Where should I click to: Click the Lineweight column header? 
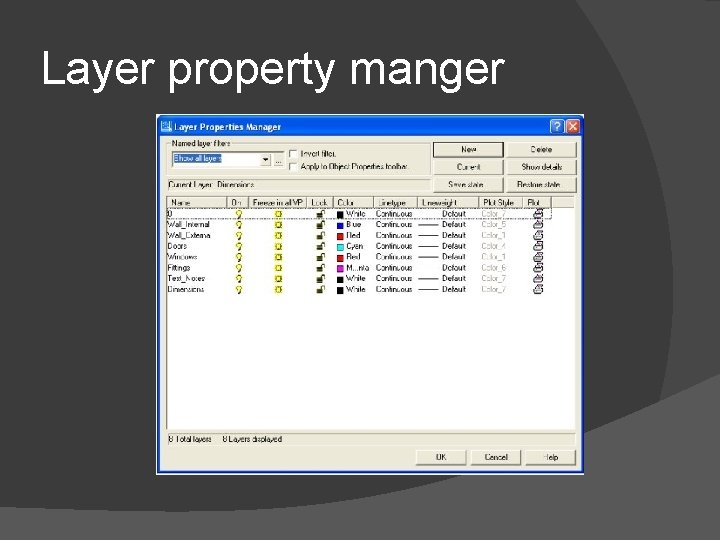(448, 202)
